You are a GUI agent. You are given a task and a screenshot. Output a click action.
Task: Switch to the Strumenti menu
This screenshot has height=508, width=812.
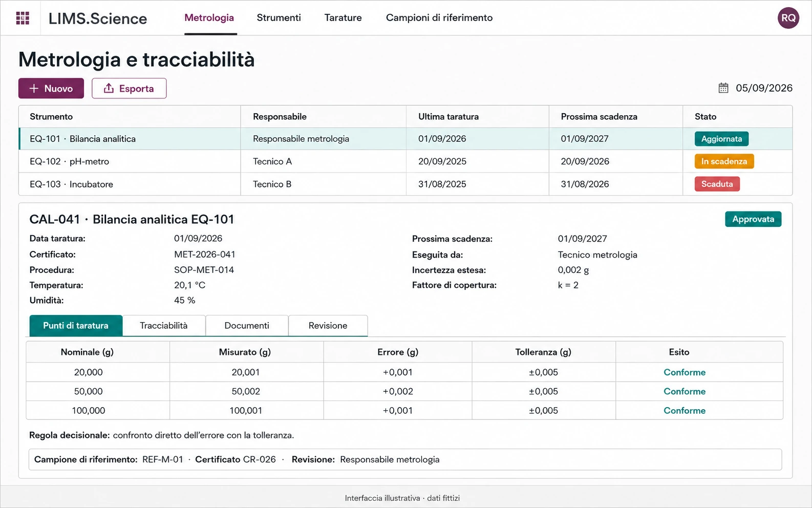click(279, 18)
